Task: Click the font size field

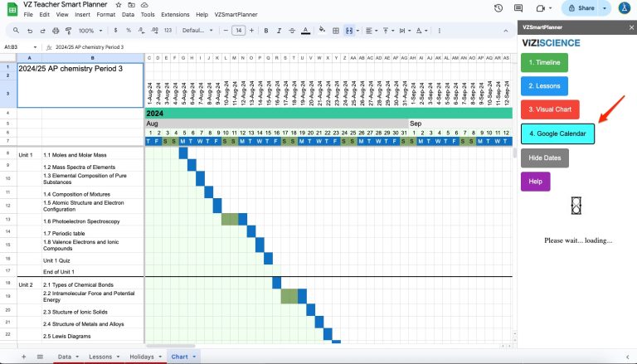Action: (x=239, y=31)
